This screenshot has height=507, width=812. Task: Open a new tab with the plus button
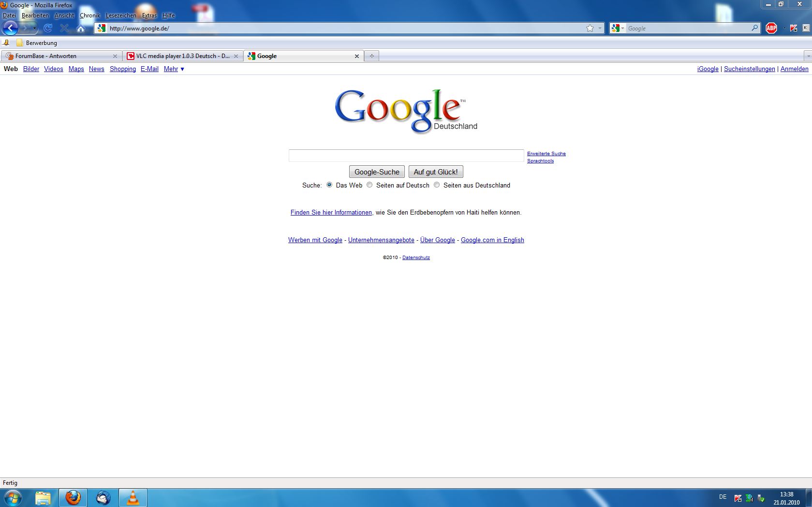click(x=371, y=56)
